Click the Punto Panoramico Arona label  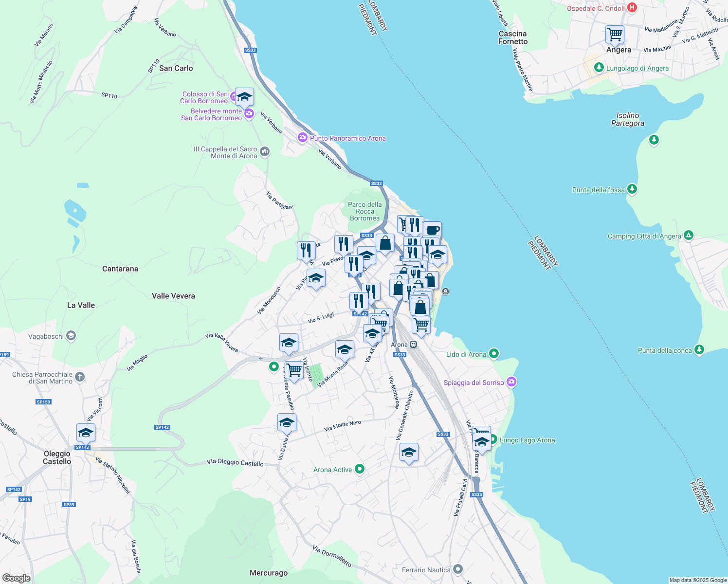coord(348,138)
